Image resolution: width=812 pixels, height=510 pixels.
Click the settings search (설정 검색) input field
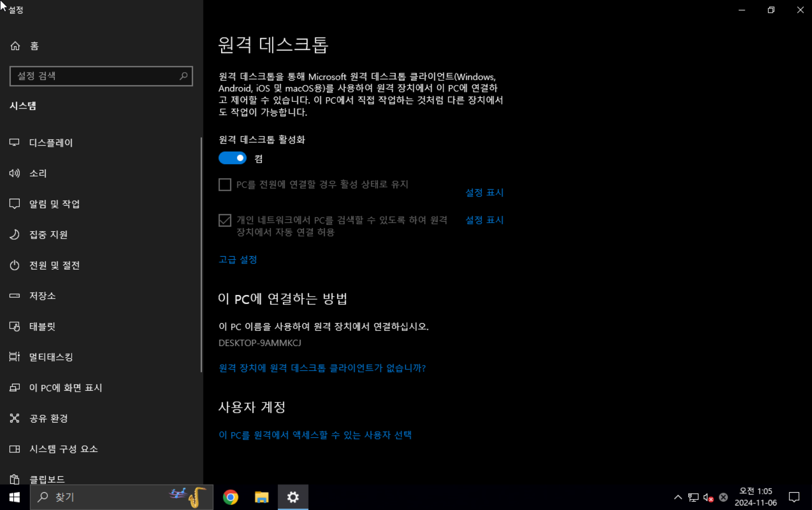[x=96, y=76]
